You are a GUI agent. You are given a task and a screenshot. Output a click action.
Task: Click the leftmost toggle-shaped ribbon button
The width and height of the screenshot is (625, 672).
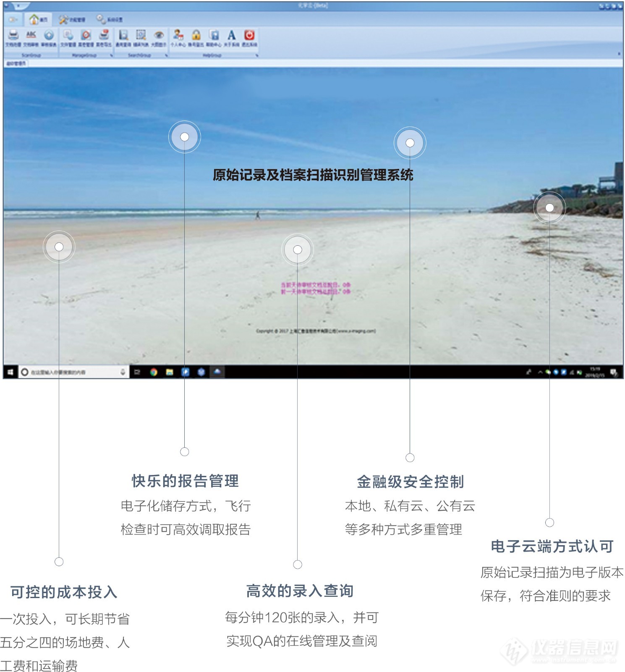pyautogui.click(x=13, y=20)
